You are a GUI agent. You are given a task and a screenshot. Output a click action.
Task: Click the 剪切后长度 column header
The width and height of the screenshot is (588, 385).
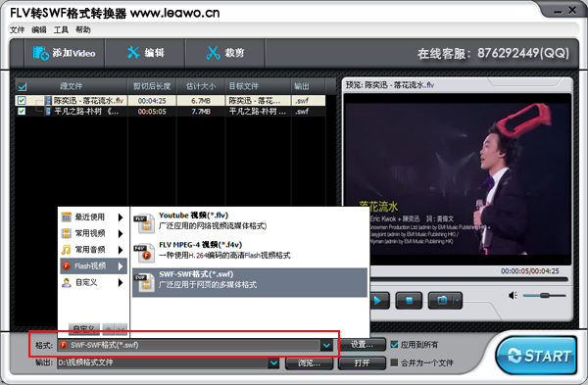coord(152,86)
